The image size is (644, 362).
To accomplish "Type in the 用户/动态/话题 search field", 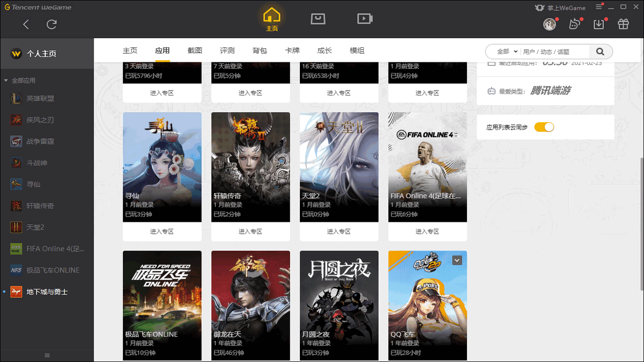I will point(553,51).
